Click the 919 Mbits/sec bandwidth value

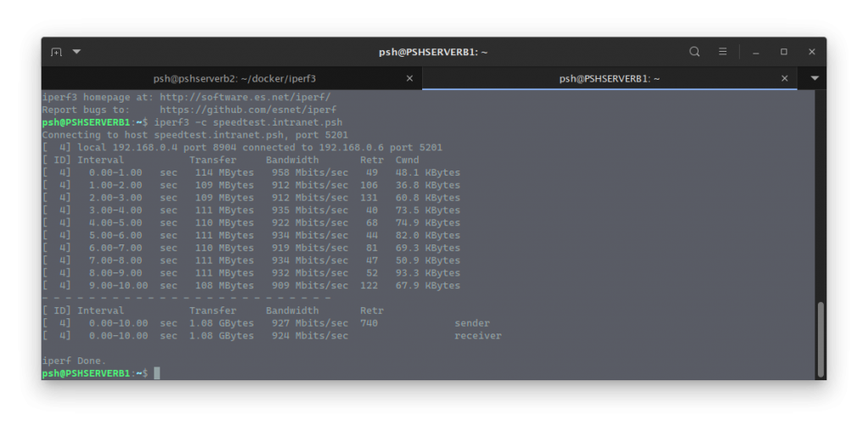(309, 248)
